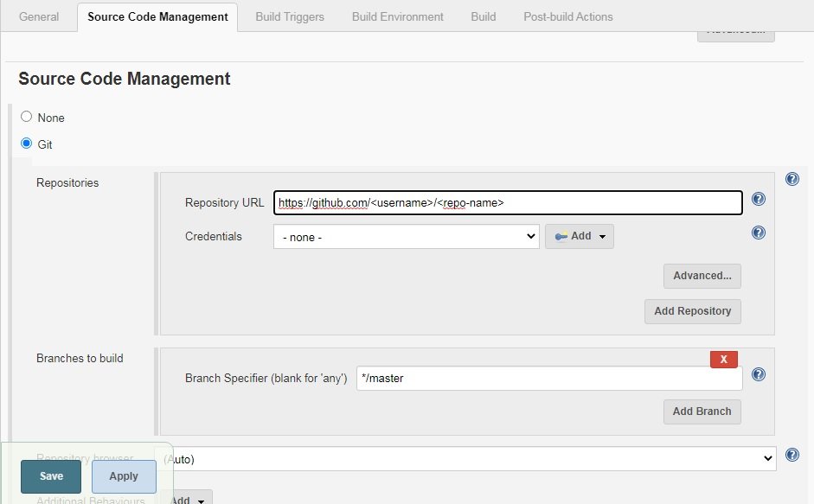Image resolution: width=814 pixels, height=504 pixels.
Task: Delete branch with the red X button
Action: (723, 359)
